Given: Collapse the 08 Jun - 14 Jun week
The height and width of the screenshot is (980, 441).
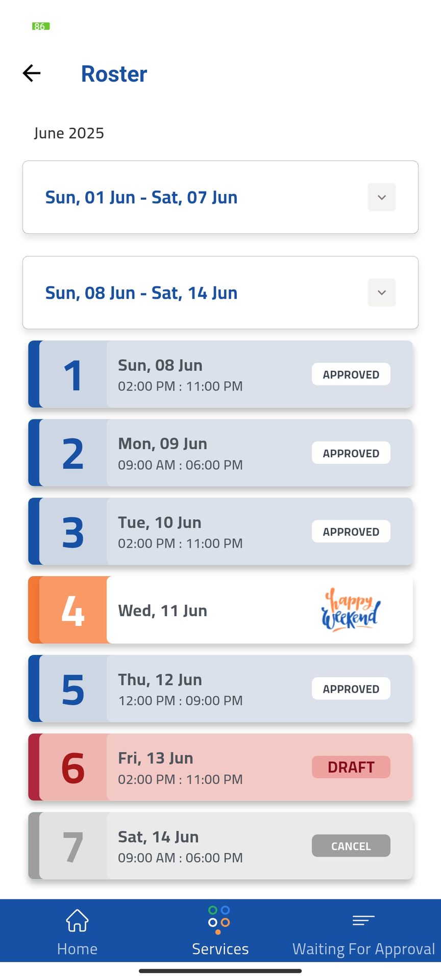Looking at the screenshot, I should tap(381, 292).
